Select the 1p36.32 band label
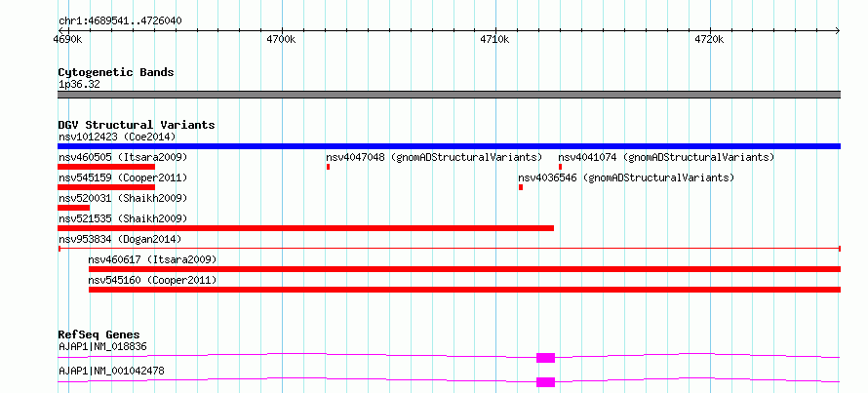The height and width of the screenshot is (393, 868). 79,85
